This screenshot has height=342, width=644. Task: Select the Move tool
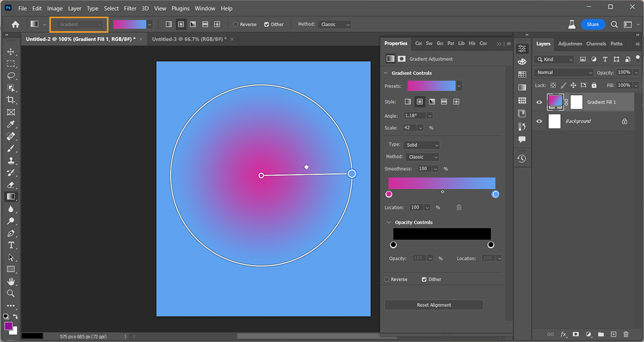[x=11, y=51]
